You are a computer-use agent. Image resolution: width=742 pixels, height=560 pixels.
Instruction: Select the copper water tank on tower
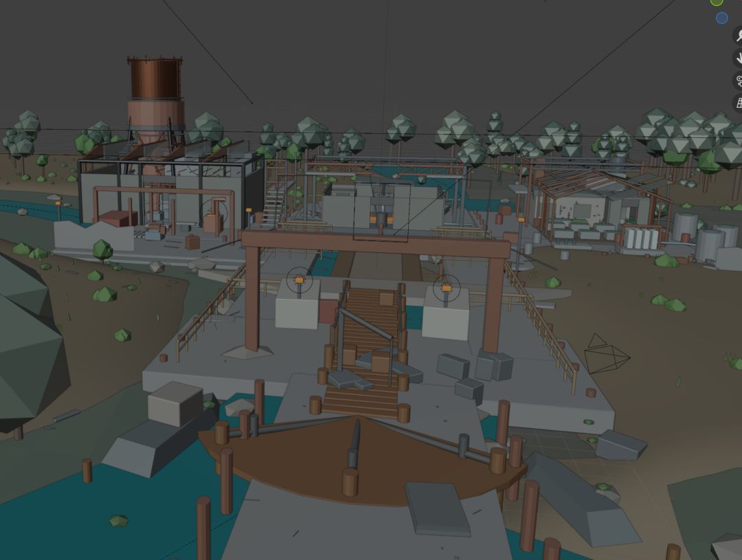click(155, 78)
